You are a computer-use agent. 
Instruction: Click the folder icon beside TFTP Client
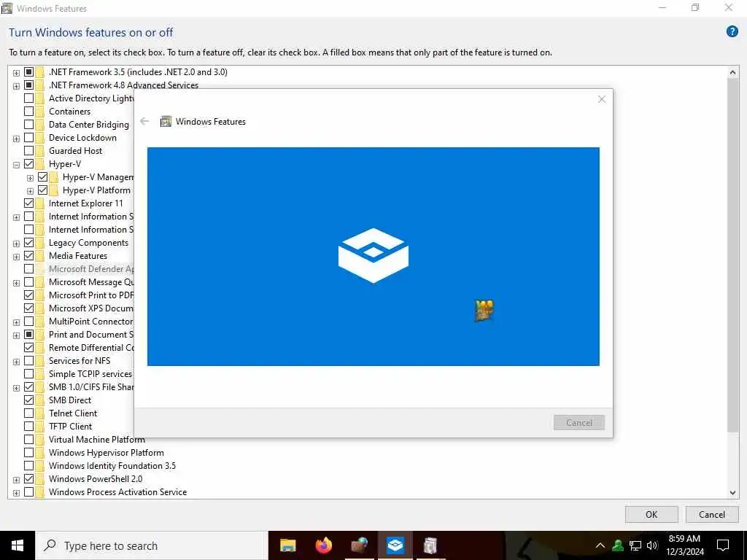(39, 426)
